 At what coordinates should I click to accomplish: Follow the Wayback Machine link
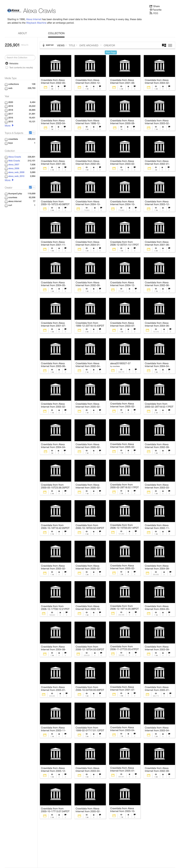36,23
